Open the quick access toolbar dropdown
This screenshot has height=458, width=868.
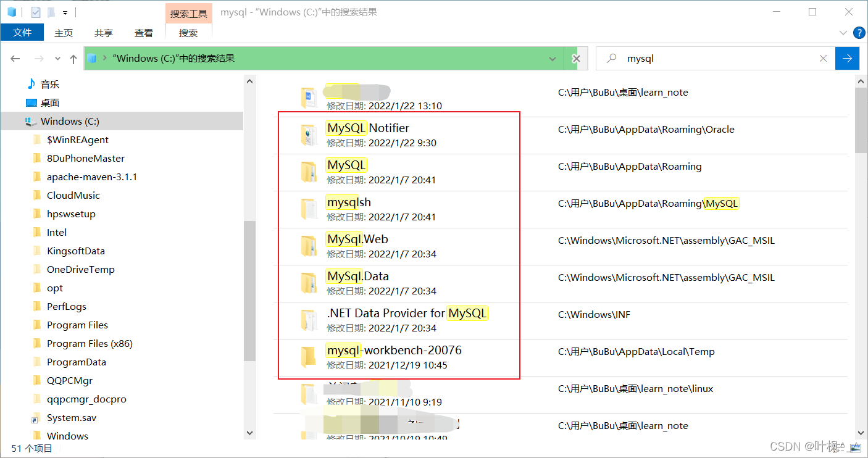(65, 12)
